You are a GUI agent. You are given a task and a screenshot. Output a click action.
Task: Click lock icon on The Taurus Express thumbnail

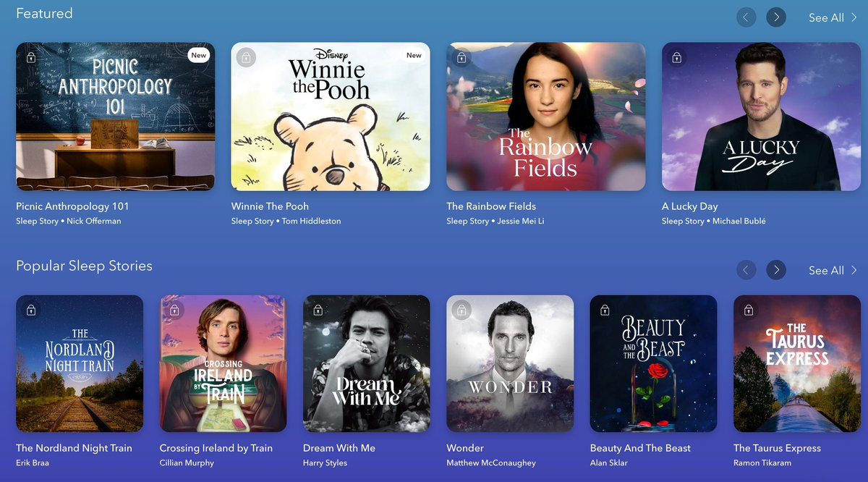(x=749, y=310)
